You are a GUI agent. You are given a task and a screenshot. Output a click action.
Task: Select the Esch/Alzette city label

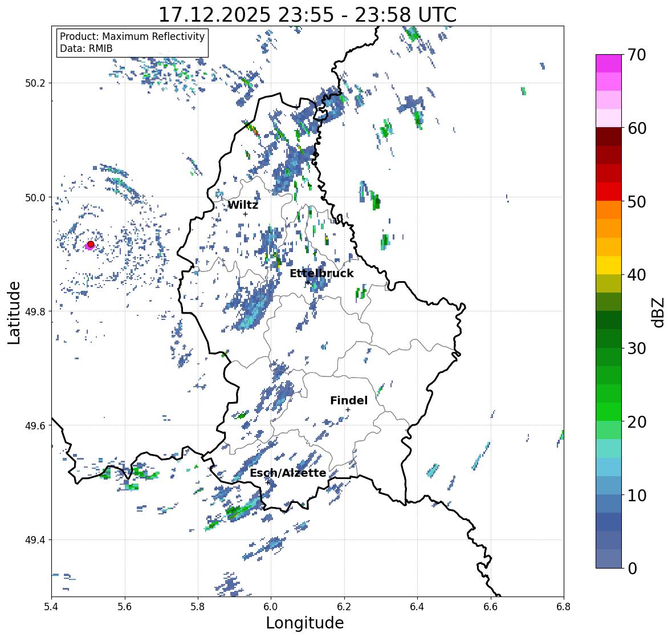288,473
